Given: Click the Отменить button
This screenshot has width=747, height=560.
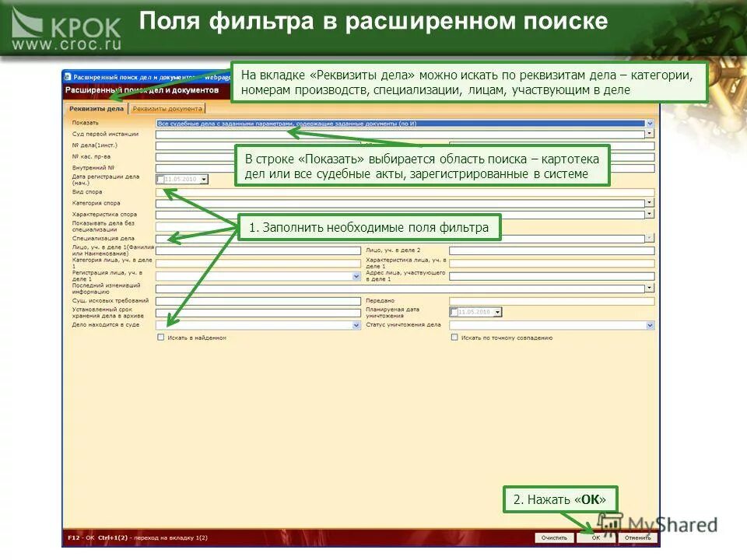Looking at the screenshot, I should [637, 537].
